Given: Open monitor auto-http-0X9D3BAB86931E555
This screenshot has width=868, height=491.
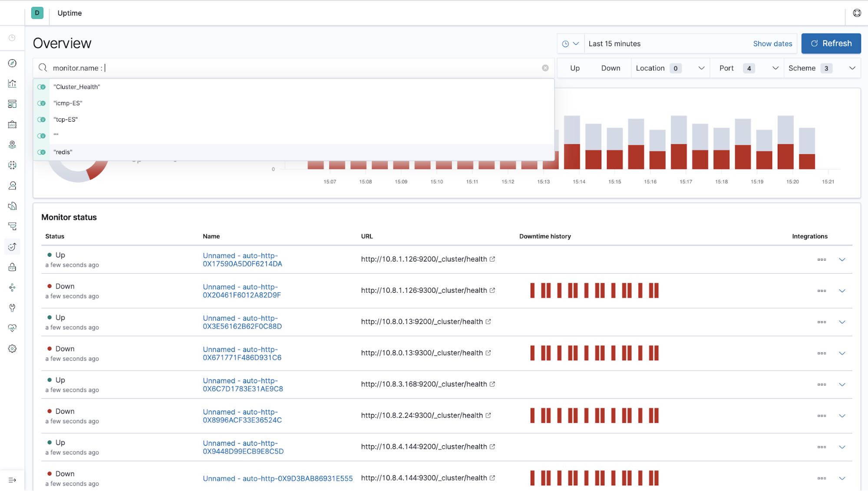Looking at the screenshot, I should point(277,478).
